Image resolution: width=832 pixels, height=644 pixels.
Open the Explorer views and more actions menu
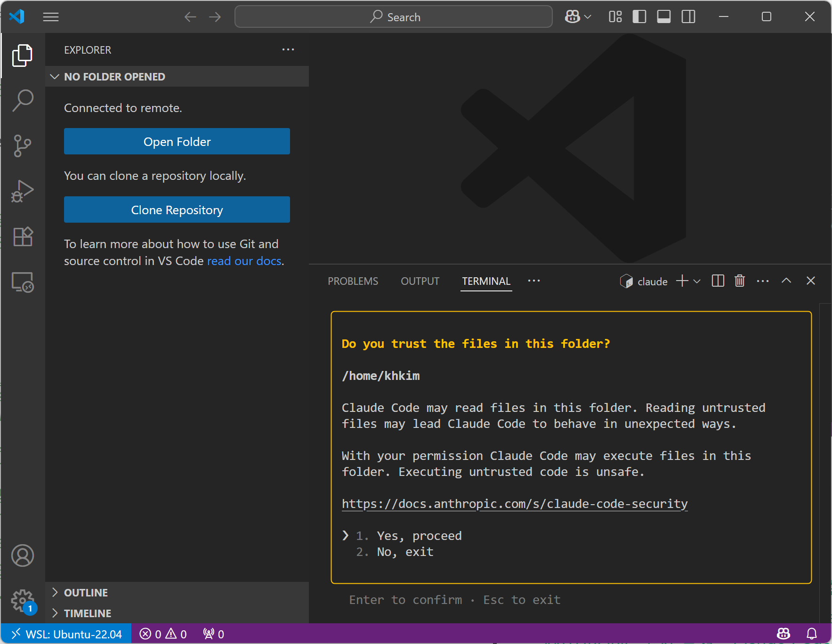tap(288, 49)
